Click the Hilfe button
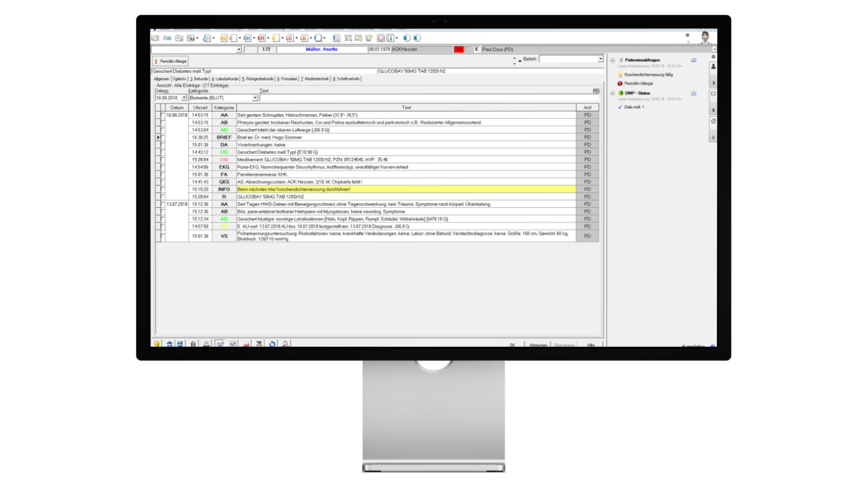Screen dimensions: 868x488 tap(591, 345)
